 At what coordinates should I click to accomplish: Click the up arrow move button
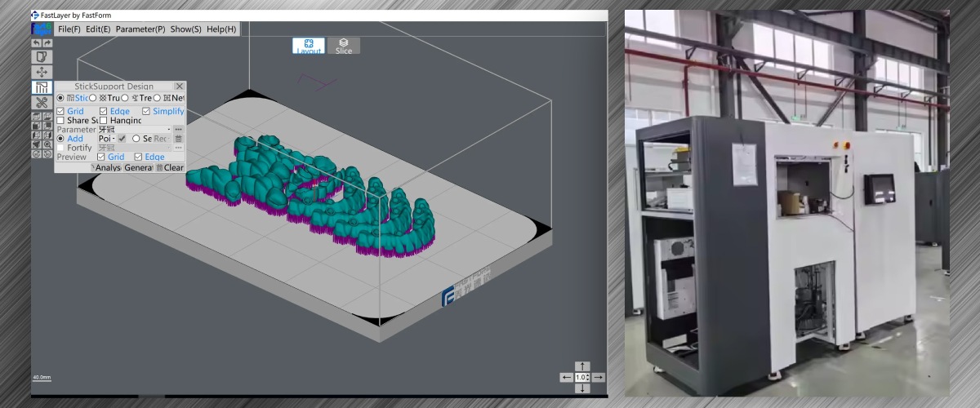click(581, 366)
